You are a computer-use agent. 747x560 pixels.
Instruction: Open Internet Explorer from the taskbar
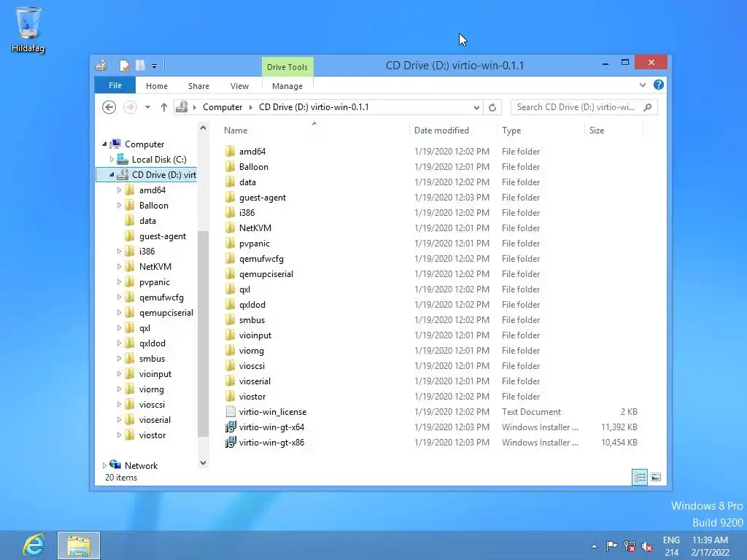(x=34, y=545)
